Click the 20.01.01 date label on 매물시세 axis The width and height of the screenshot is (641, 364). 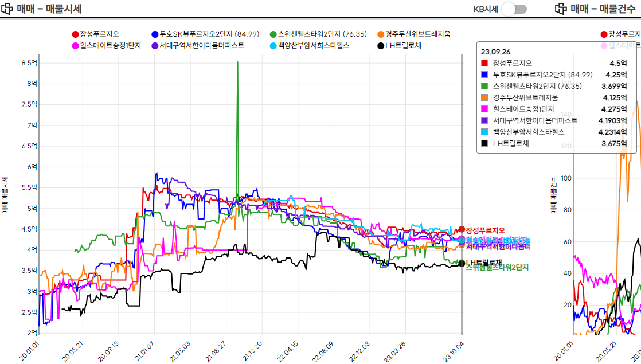click(30, 352)
